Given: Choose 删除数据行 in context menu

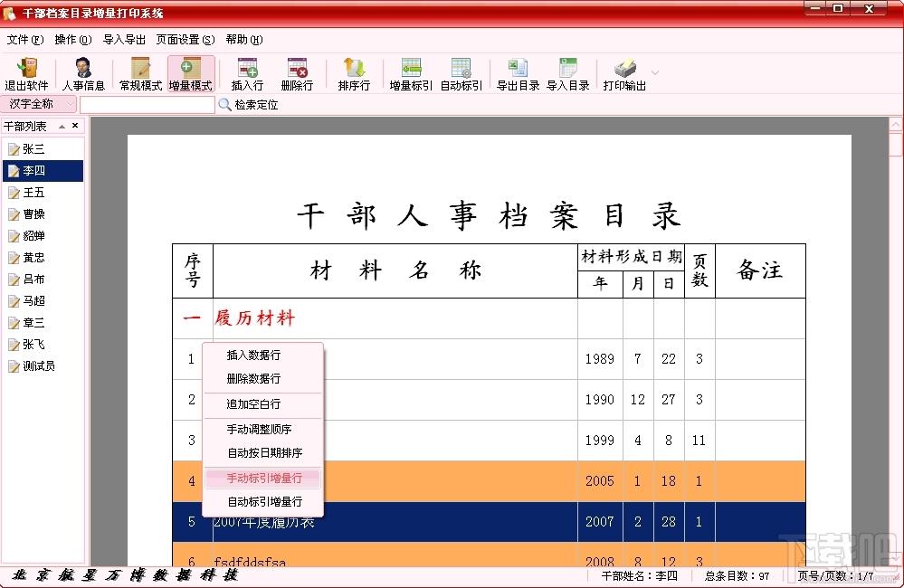Looking at the screenshot, I should [263, 379].
